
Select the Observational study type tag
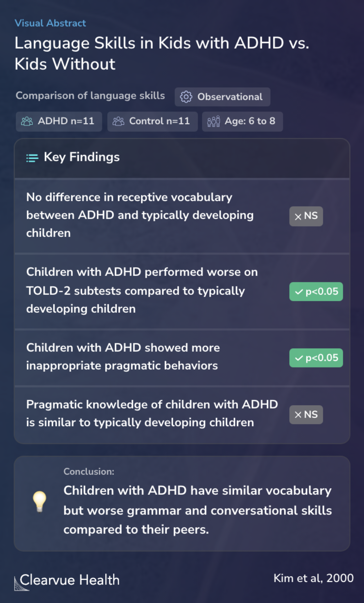click(x=222, y=97)
